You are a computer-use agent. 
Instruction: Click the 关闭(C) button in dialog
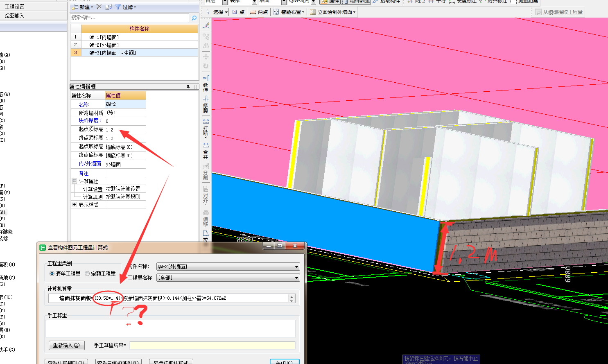(285, 362)
